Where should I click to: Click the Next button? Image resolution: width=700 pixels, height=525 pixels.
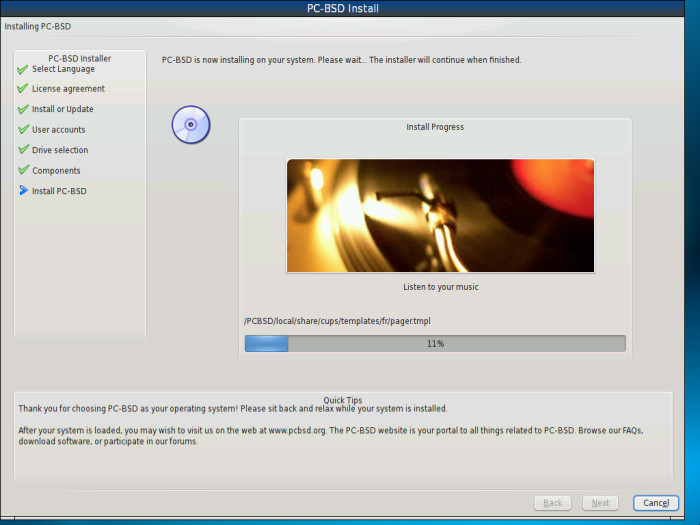pos(600,503)
